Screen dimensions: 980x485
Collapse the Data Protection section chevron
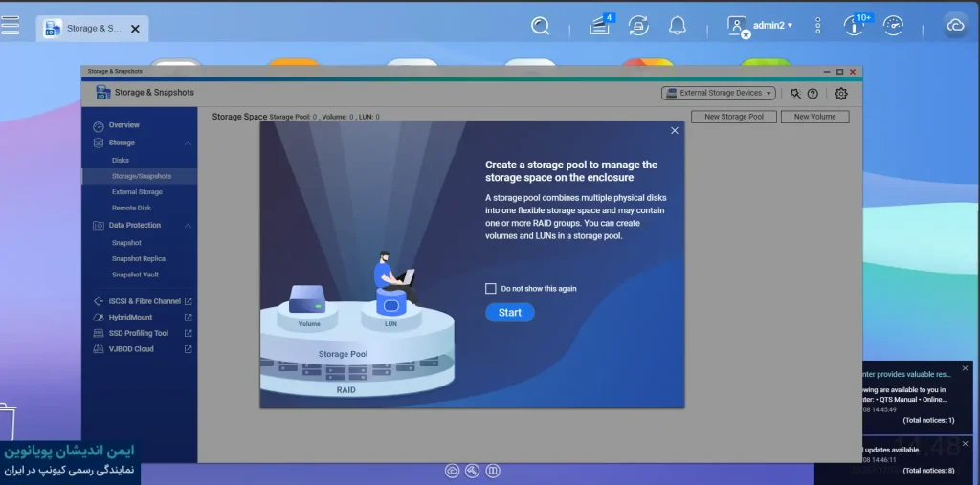[x=189, y=226]
